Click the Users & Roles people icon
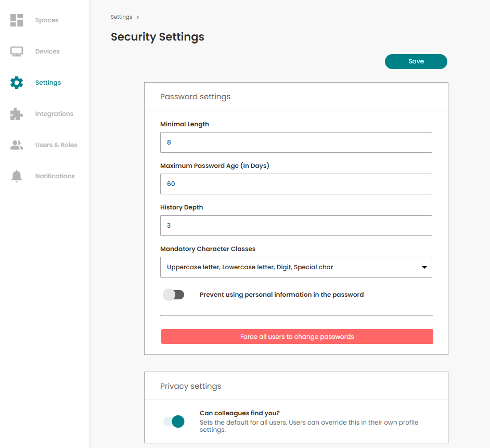The image size is (490, 448). (17, 145)
